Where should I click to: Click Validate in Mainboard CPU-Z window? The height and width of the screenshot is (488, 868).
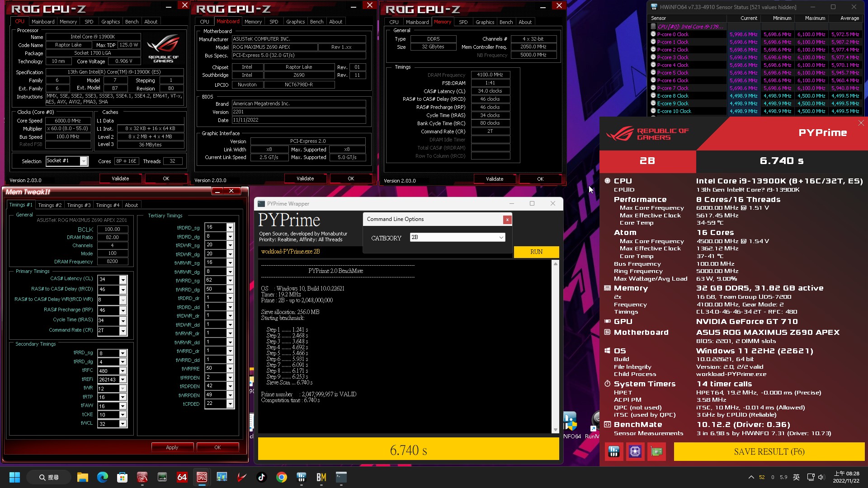[x=305, y=178]
